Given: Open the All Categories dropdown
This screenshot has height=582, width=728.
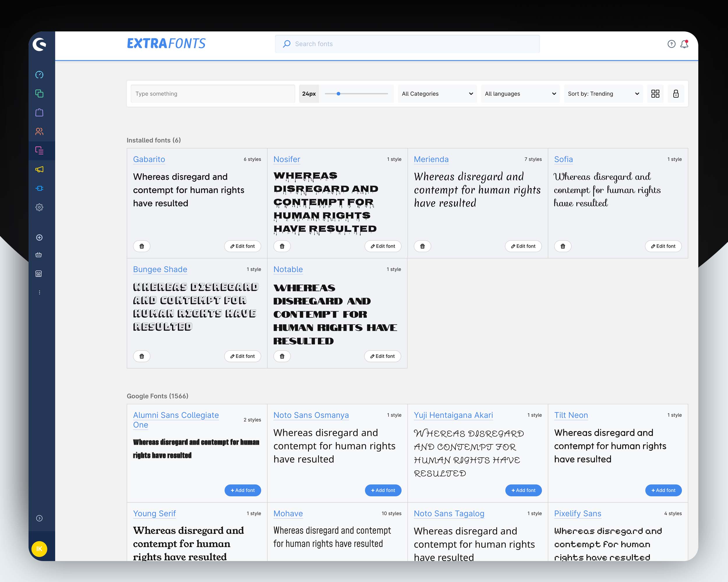Looking at the screenshot, I should click(x=437, y=93).
